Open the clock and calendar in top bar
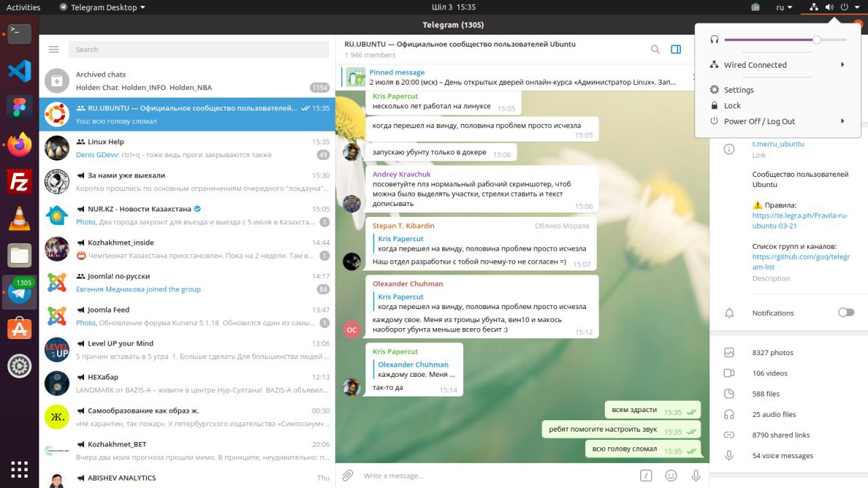The height and width of the screenshot is (488, 868). click(x=454, y=7)
